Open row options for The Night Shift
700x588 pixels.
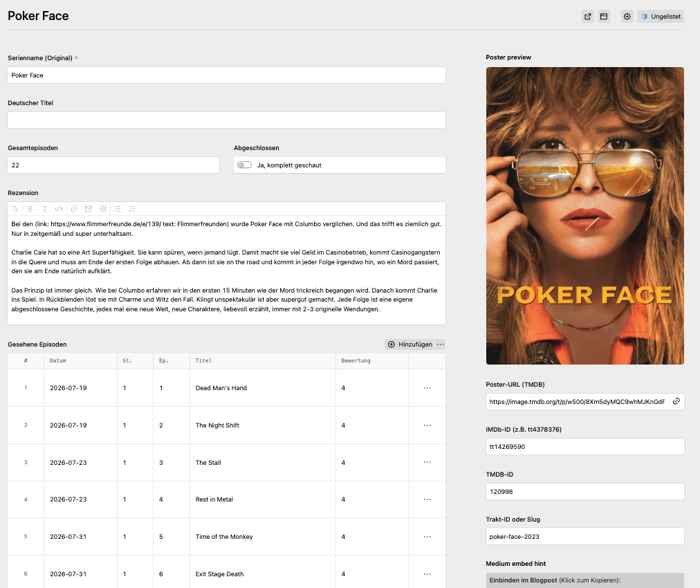pyautogui.click(x=427, y=425)
